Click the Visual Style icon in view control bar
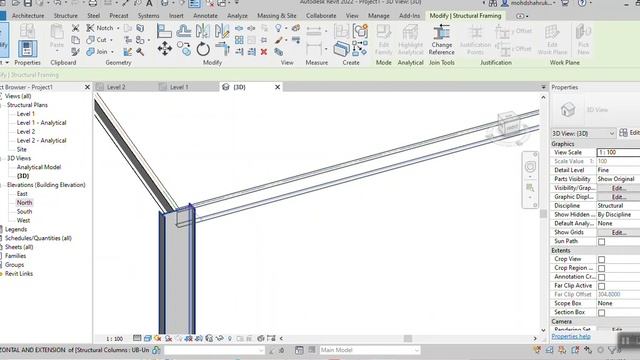Viewport: 640px width, 360px height. click(x=147, y=338)
